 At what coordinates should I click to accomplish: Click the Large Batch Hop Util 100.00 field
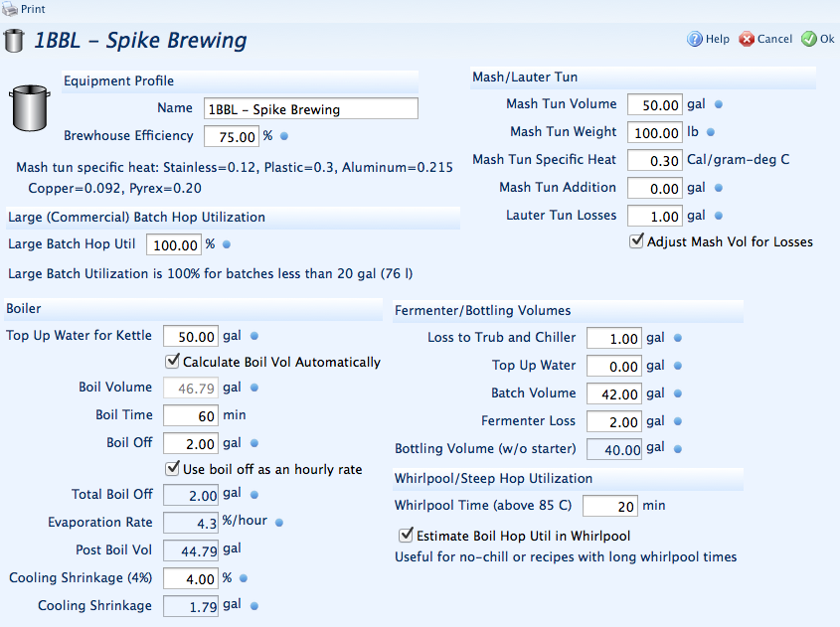click(x=174, y=244)
